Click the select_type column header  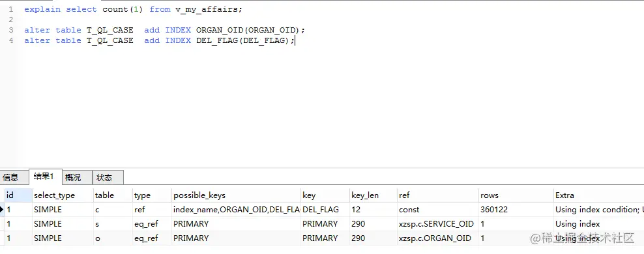pos(63,195)
